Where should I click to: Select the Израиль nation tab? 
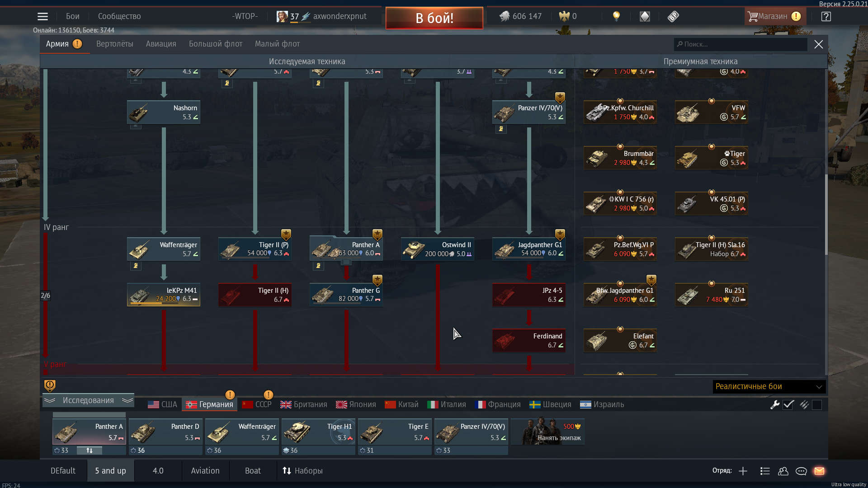pos(602,405)
